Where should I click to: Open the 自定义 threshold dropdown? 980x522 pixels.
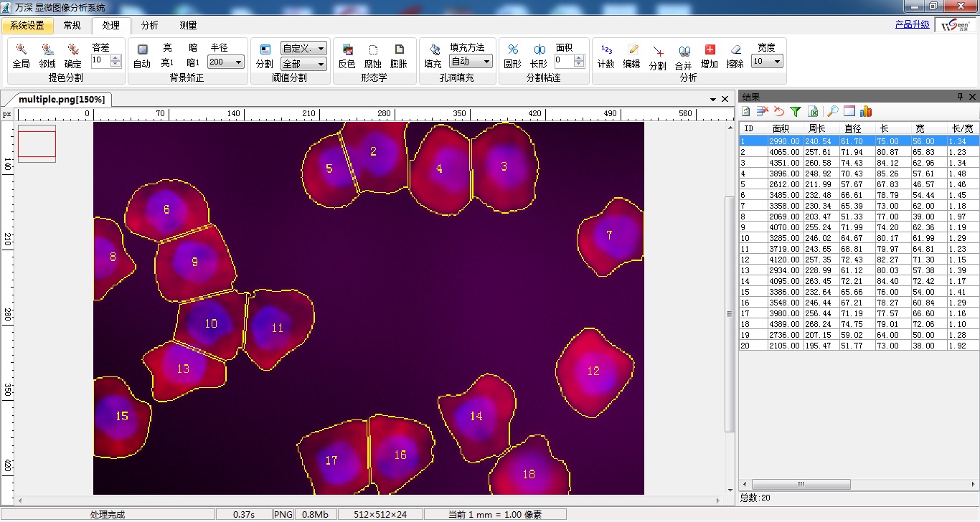click(x=320, y=48)
